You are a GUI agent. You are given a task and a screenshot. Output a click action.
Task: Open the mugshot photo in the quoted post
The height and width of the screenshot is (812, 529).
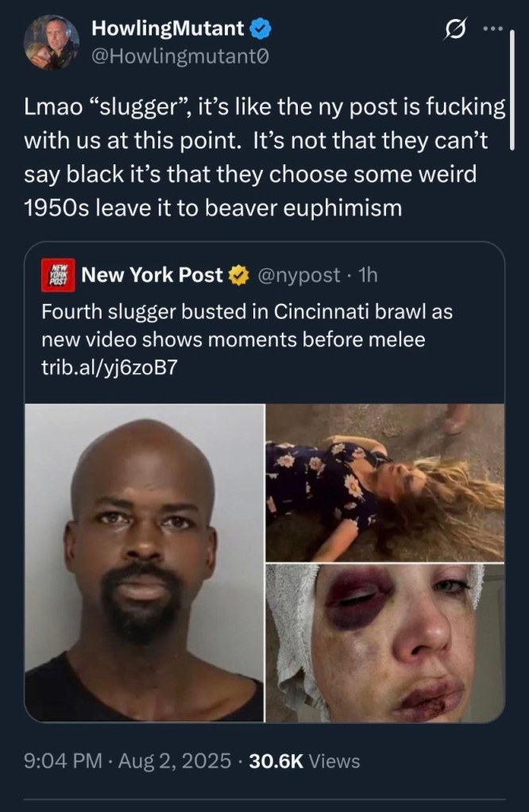coord(145,563)
